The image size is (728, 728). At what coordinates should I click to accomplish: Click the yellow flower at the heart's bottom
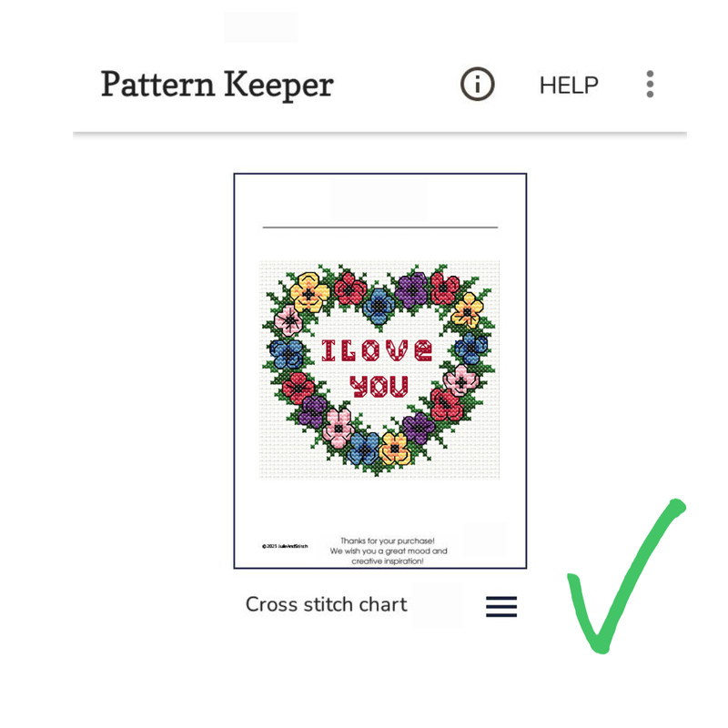395,449
